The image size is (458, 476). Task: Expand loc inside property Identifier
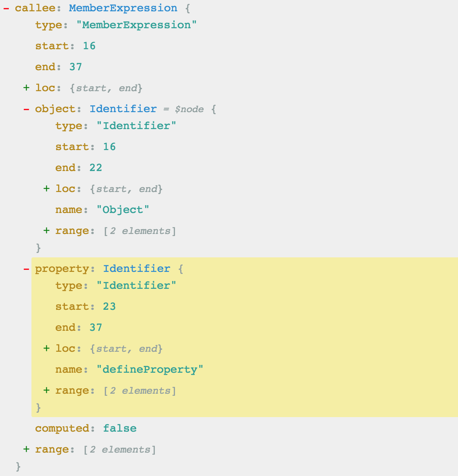point(46,348)
